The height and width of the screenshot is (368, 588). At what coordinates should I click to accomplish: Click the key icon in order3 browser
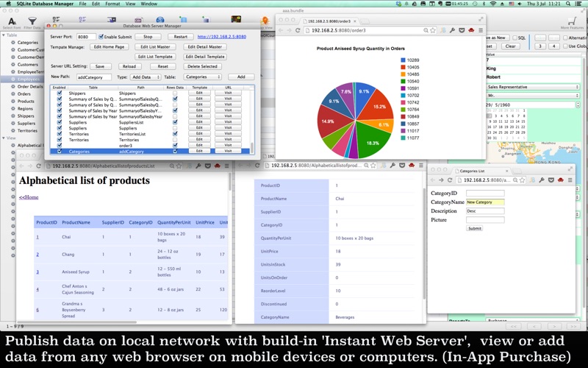point(452,30)
